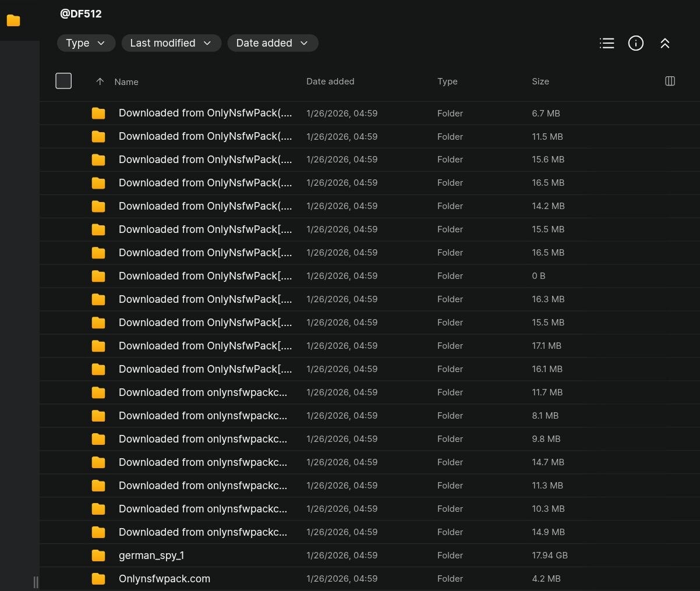Click the double chevron collapse icon
The height and width of the screenshot is (591, 700).
pos(665,43)
